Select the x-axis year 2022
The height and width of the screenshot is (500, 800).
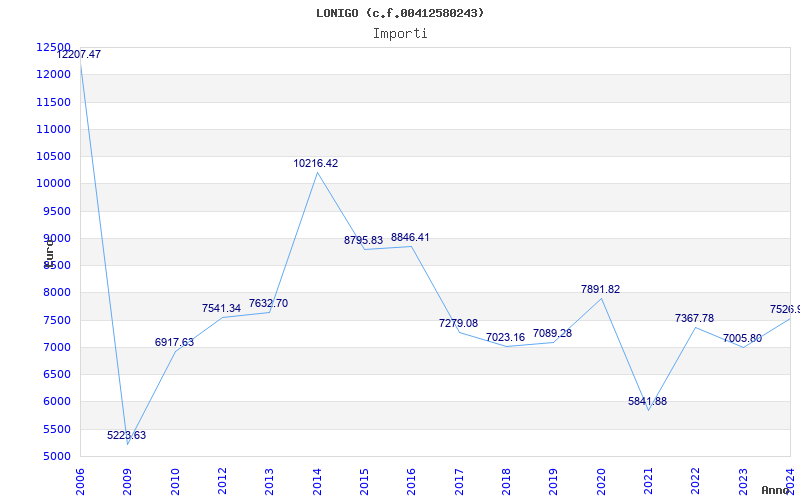(x=695, y=481)
